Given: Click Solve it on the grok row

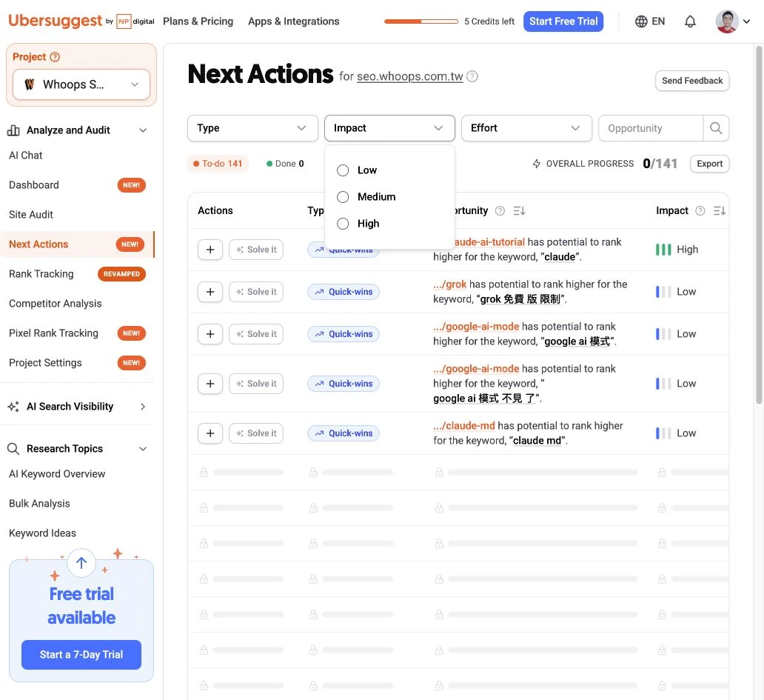Looking at the screenshot, I should pyautogui.click(x=256, y=292).
